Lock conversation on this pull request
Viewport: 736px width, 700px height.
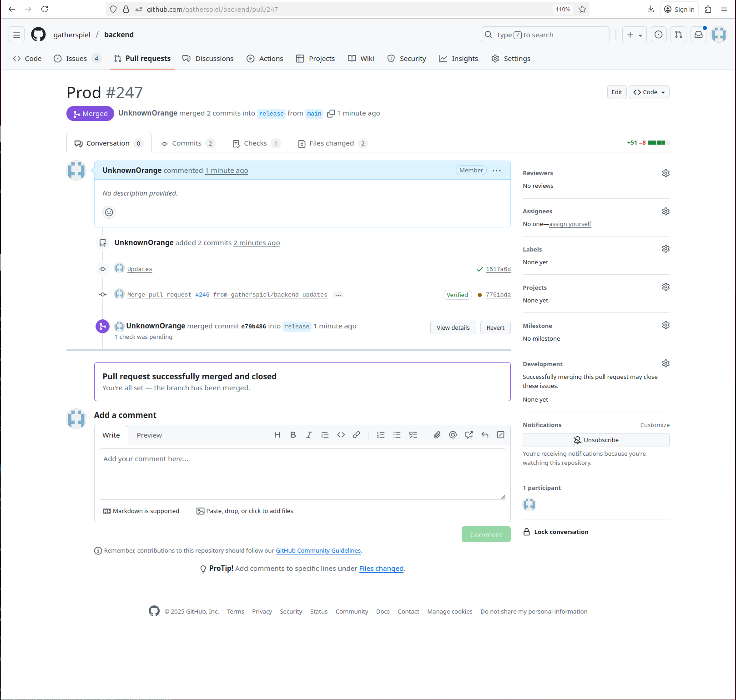[561, 532]
